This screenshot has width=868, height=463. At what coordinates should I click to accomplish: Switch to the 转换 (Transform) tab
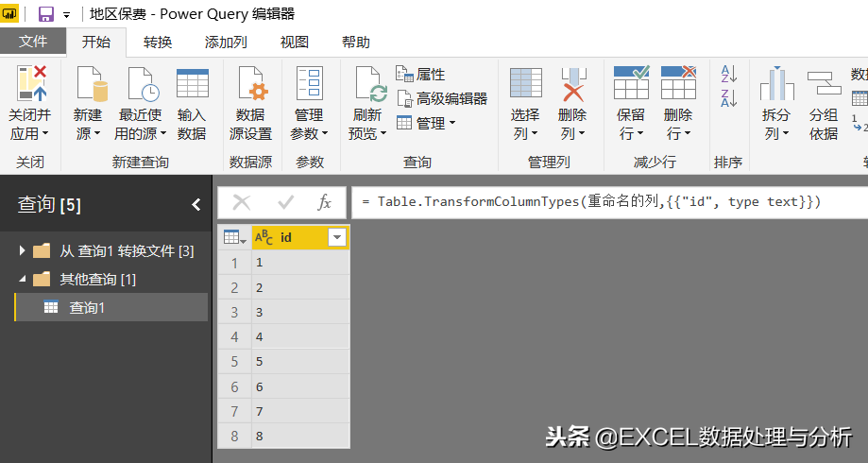(x=158, y=43)
